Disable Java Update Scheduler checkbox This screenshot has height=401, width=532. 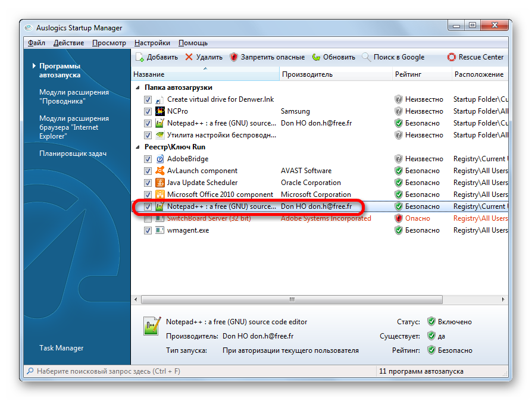pos(148,183)
